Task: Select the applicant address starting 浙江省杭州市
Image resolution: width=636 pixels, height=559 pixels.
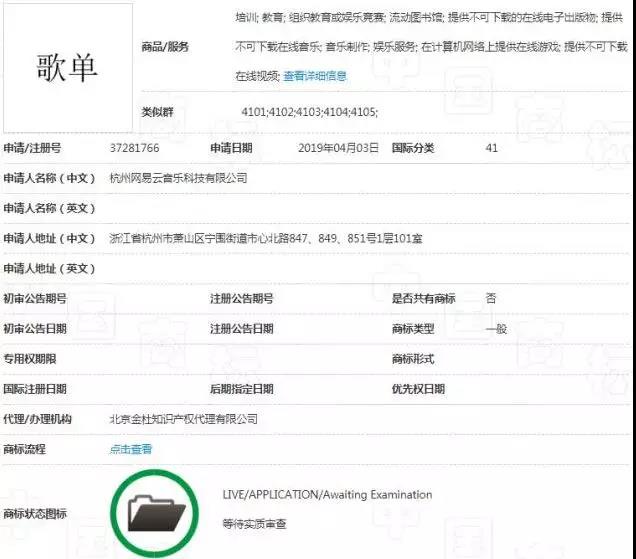Action: tap(266, 238)
